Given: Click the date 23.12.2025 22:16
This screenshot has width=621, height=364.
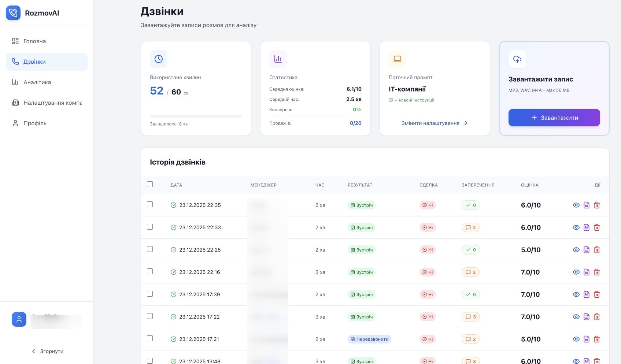Looking at the screenshot, I should pos(200,272).
